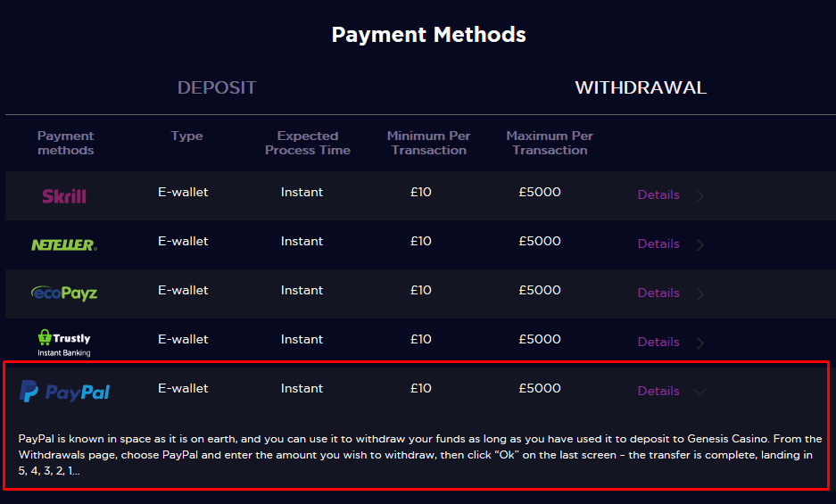Viewport: 836px width, 504px height.
Task: Click the Payment Methods heading
Action: point(428,35)
